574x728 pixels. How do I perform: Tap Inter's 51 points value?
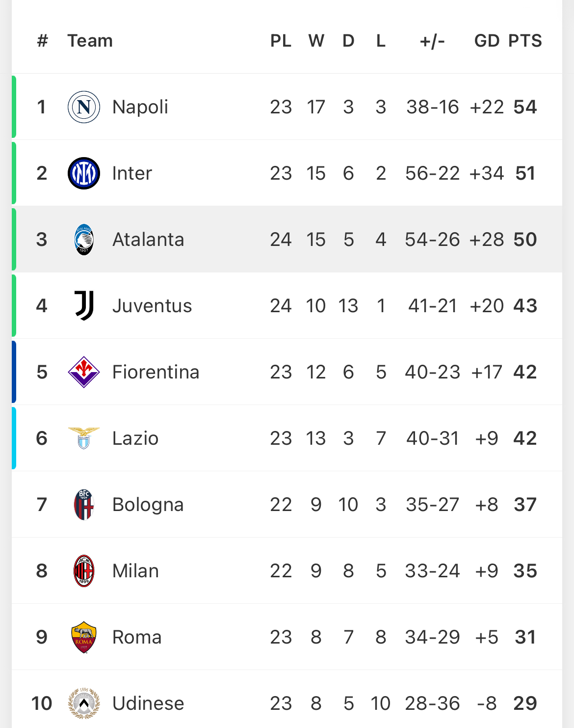click(x=525, y=173)
